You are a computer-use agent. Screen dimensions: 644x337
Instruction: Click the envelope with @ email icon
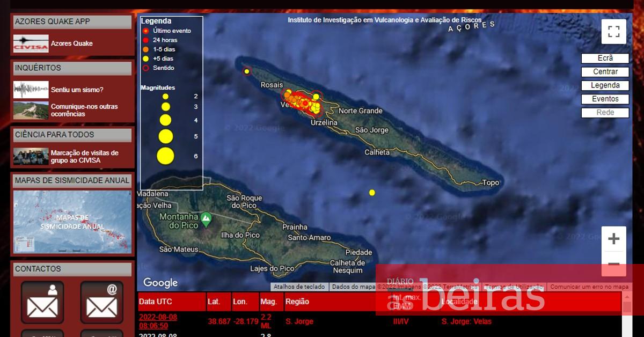pyautogui.click(x=101, y=302)
